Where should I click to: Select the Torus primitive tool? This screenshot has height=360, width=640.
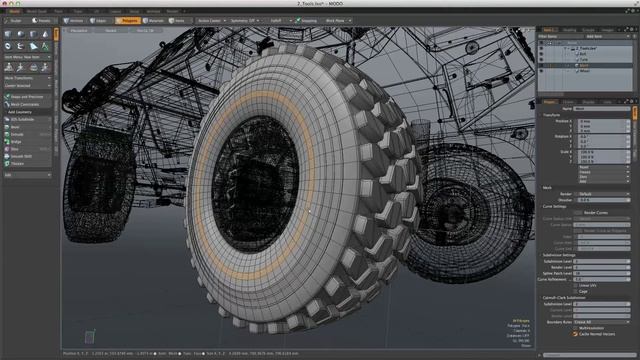(x=8, y=47)
